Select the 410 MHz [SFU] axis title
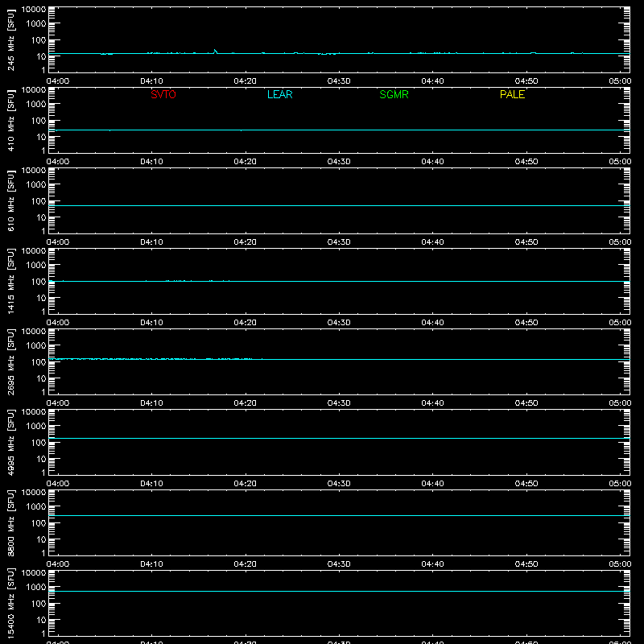This screenshot has width=644, height=644. pos(10,120)
